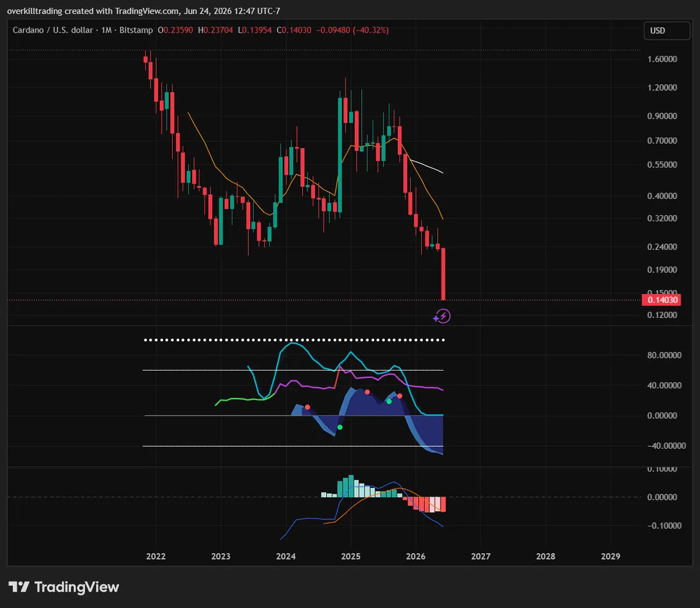Click the green signal dot below oscillator zero line
The image size is (700, 608).
340,428
